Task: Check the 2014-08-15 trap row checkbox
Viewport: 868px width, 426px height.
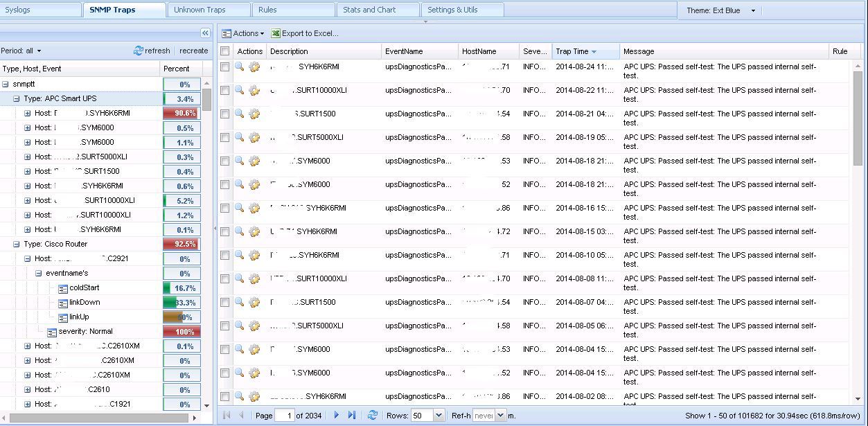Action: [x=224, y=232]
